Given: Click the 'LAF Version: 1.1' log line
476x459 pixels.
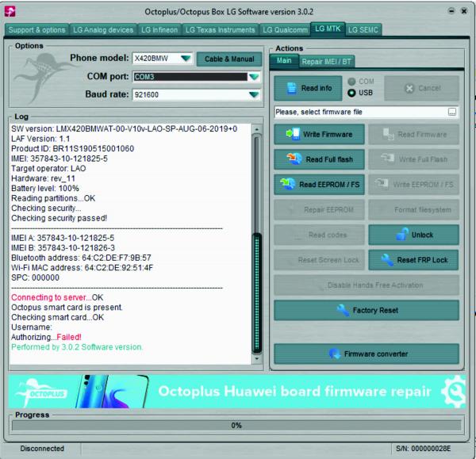Looking at the screenshot, I should 40,139.
